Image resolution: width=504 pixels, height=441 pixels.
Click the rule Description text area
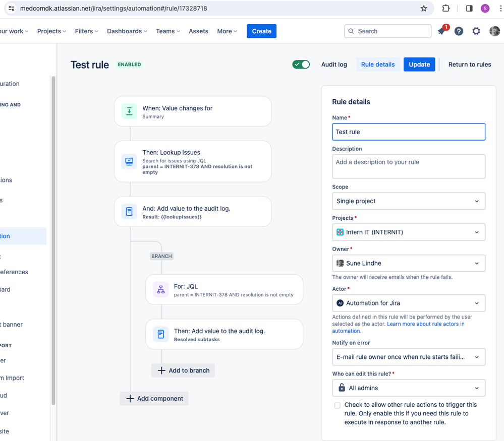[x=409, y=166]
